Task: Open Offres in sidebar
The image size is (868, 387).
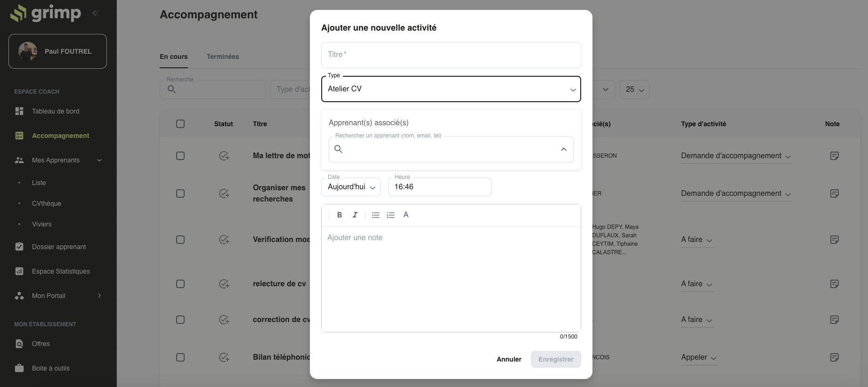Action: pos(41,344)
